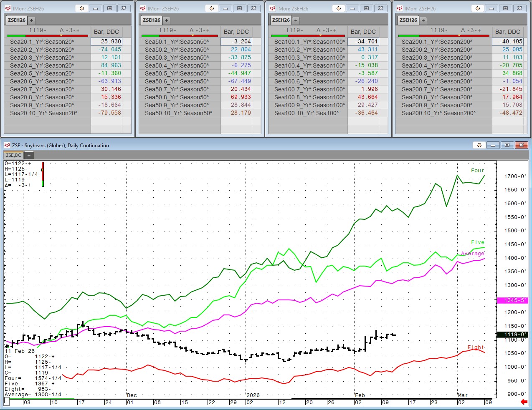The height and width of the screenshot is (410, 532).
Task: Click Bar, DDC column header in Season200 monitor
Action: (507, 32)
